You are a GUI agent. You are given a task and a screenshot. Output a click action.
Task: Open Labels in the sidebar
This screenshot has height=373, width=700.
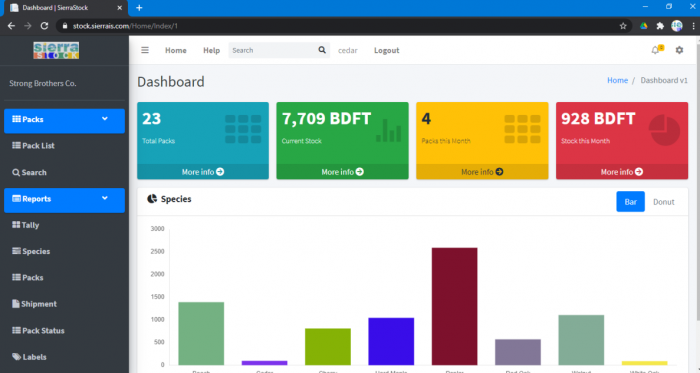(29, 357)
